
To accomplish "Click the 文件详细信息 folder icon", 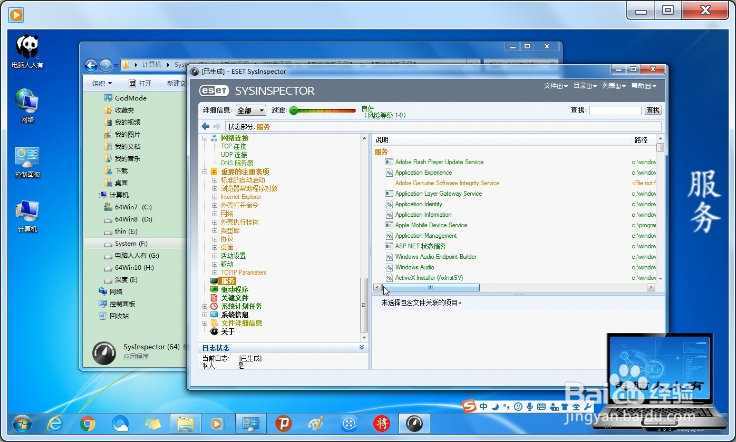I will [x=214, y=323].
